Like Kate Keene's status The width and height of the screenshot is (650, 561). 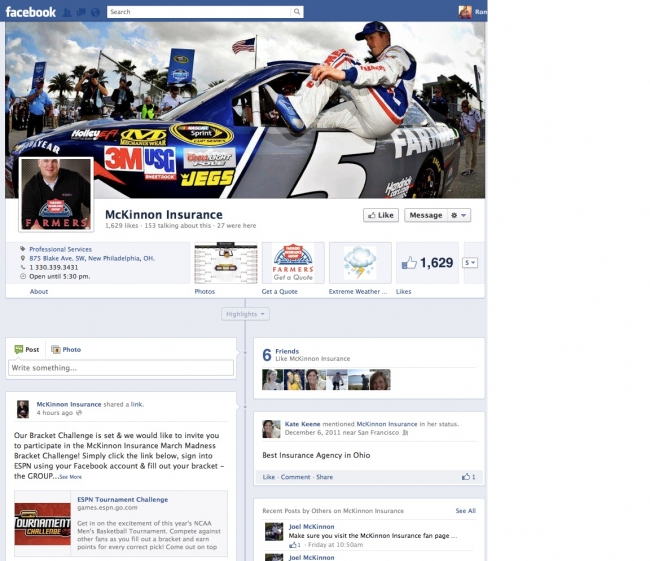(x=269, y=477)
